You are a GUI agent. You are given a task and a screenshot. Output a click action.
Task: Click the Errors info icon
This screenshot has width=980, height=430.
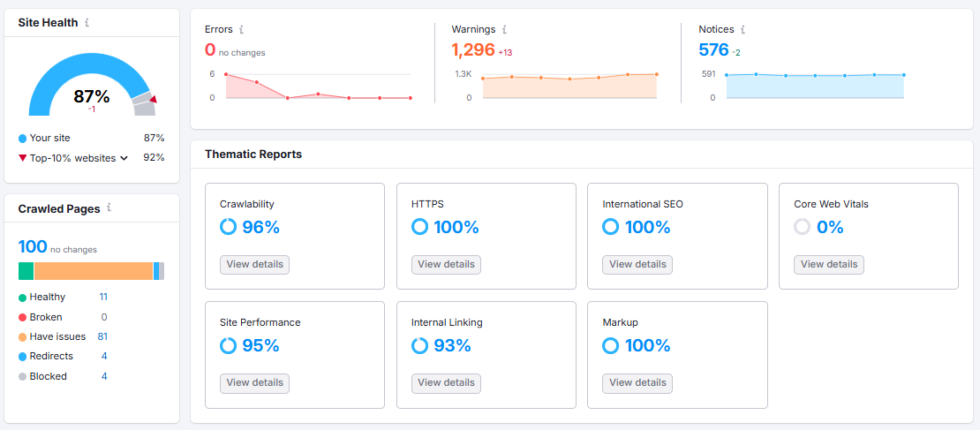coord(242,30)
